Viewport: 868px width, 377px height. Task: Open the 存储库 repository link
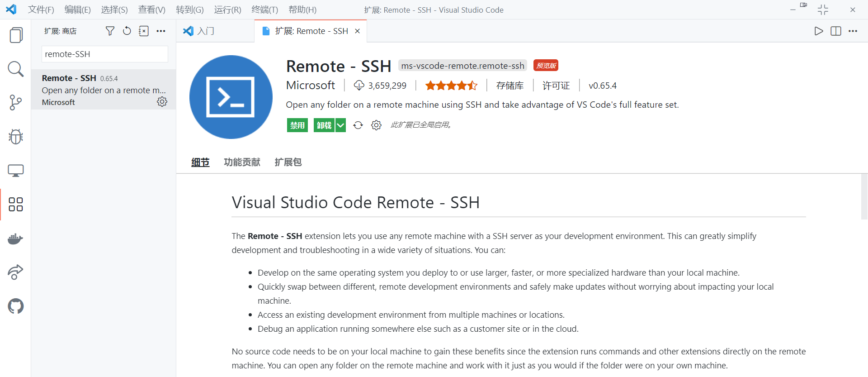click(510, 86)
